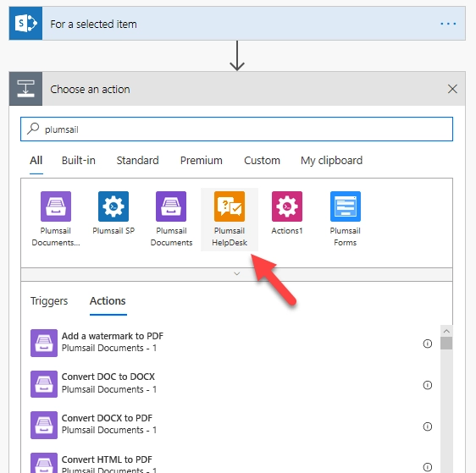Click the actions list scrollbar thumb
476x473 pixels.
[446, 344]
